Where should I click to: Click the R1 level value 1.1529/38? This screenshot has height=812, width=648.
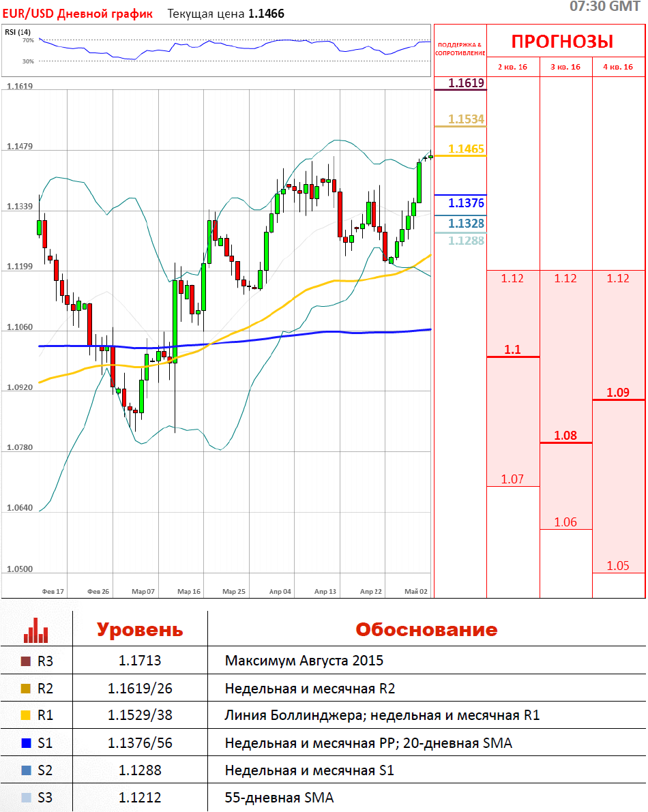tap(140, 715)
